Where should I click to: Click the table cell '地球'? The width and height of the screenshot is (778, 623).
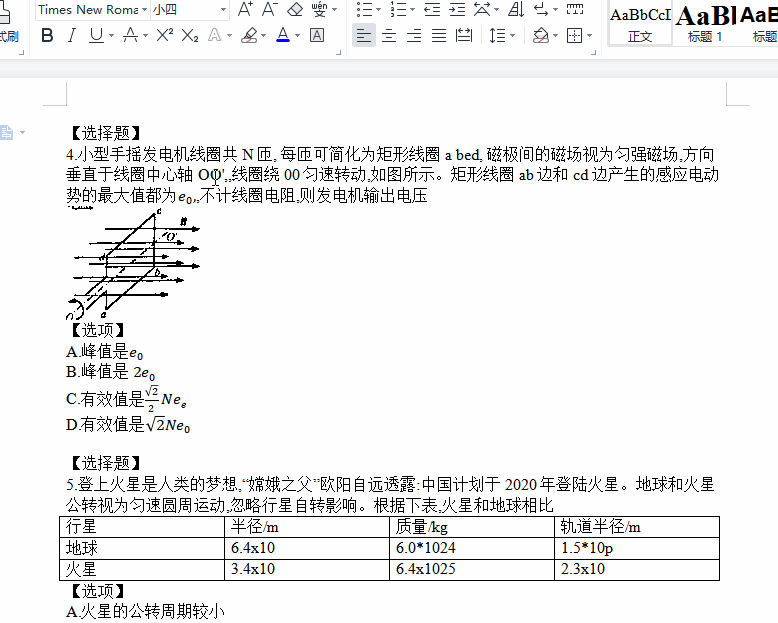[142, 548]
